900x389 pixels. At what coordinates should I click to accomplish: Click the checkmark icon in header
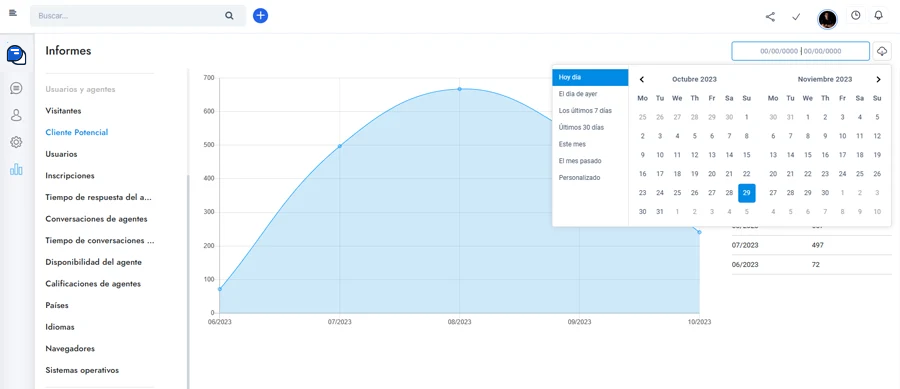tap(796, 17)
